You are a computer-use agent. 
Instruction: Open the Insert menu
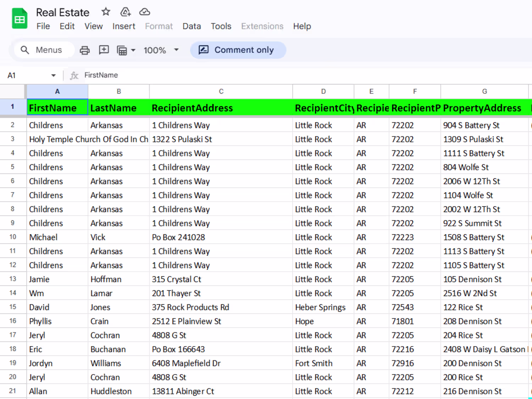click(123, 26)
